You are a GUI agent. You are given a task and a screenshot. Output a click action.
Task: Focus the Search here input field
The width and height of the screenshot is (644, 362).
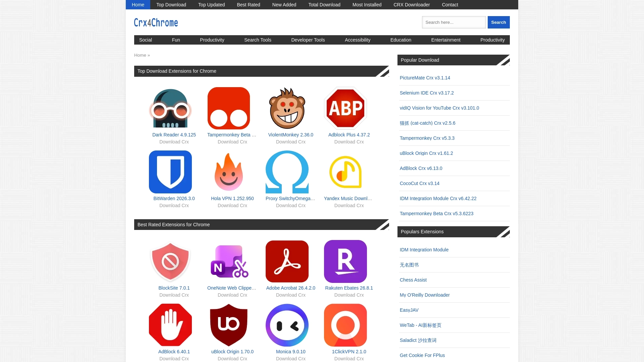tap(454, 22)
